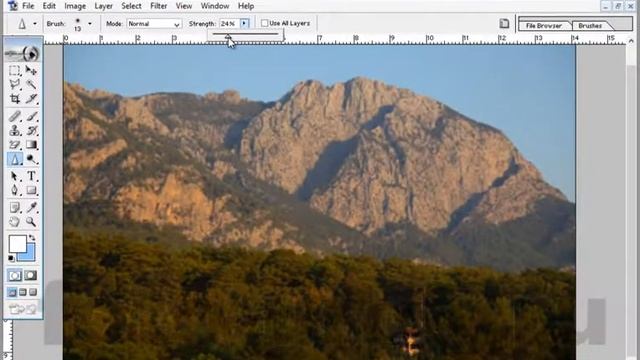Select the Eraser tool

[x=15, y=144]
